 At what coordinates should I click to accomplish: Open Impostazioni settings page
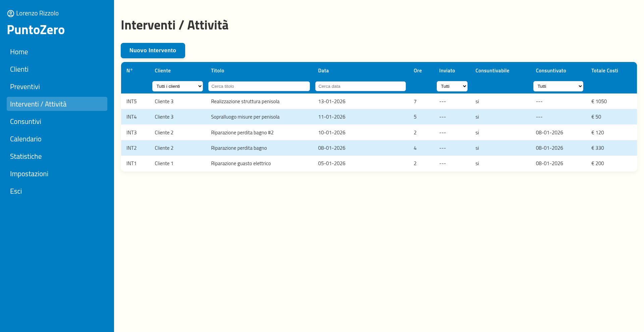pos(29,174)
